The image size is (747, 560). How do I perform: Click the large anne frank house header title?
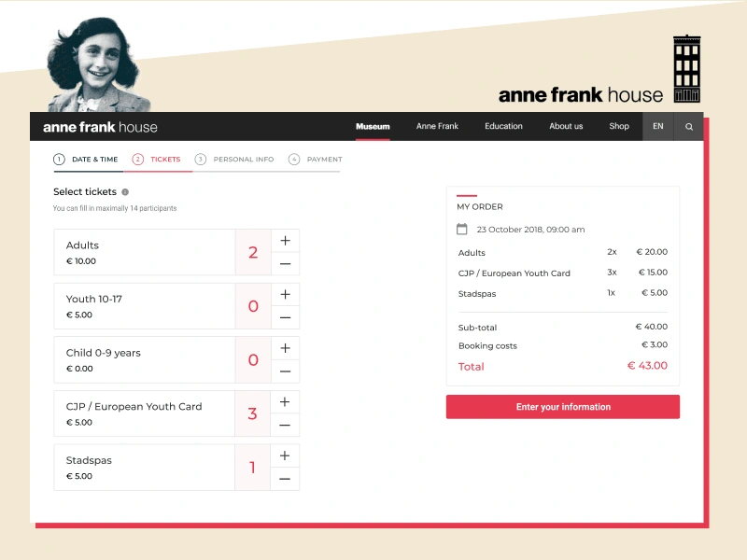tap(580, 95)
